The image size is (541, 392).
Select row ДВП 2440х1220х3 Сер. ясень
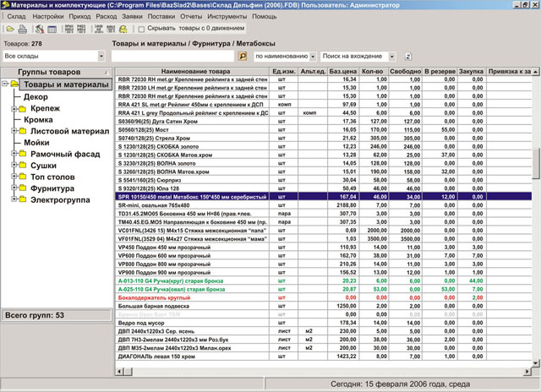point(324,331)
